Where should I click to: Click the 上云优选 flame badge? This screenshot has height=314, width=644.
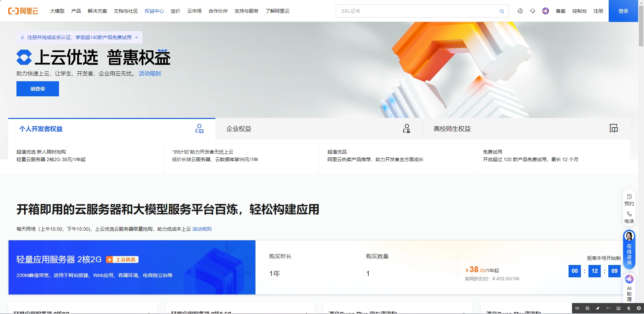[x=122, y=259]
